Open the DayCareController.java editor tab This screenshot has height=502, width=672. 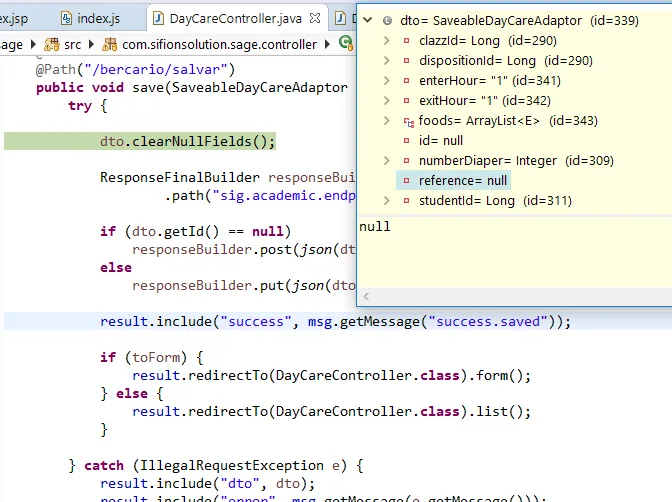[236, 18]
